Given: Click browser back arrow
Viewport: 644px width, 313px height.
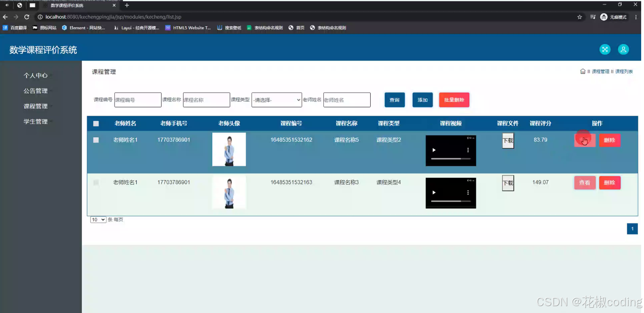Looking at the screenshot, I should (x=5, y=17).
